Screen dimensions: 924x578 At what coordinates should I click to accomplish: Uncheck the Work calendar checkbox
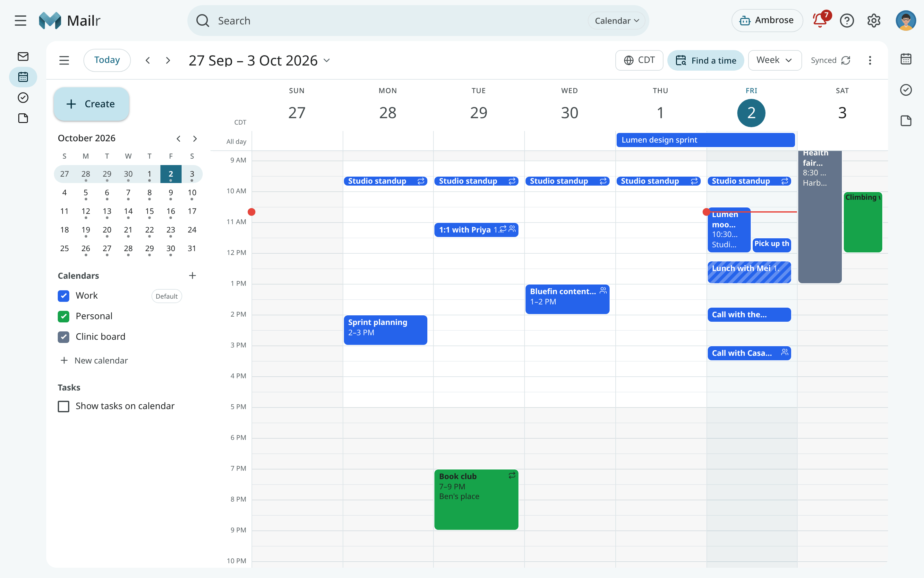pyautogui.click(x=64, y=296)
